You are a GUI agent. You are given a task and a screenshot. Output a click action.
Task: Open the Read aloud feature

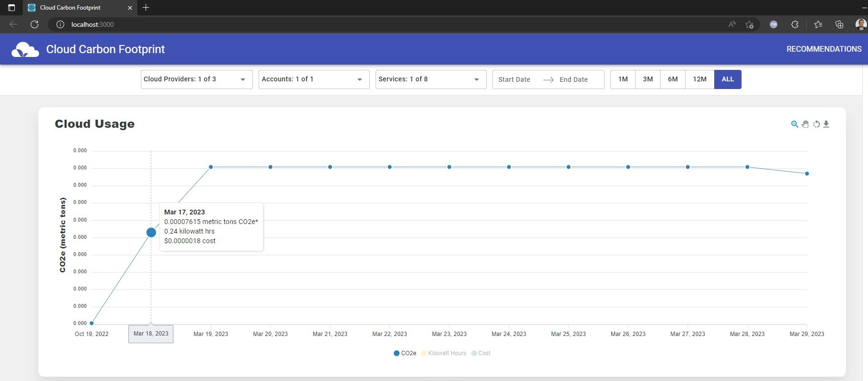pyautogui.click(x=732, y=24)
